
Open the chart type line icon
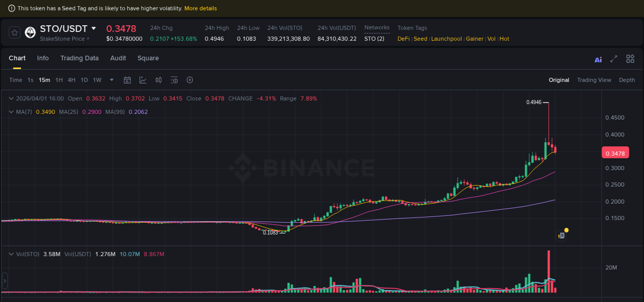coord(143,80)
